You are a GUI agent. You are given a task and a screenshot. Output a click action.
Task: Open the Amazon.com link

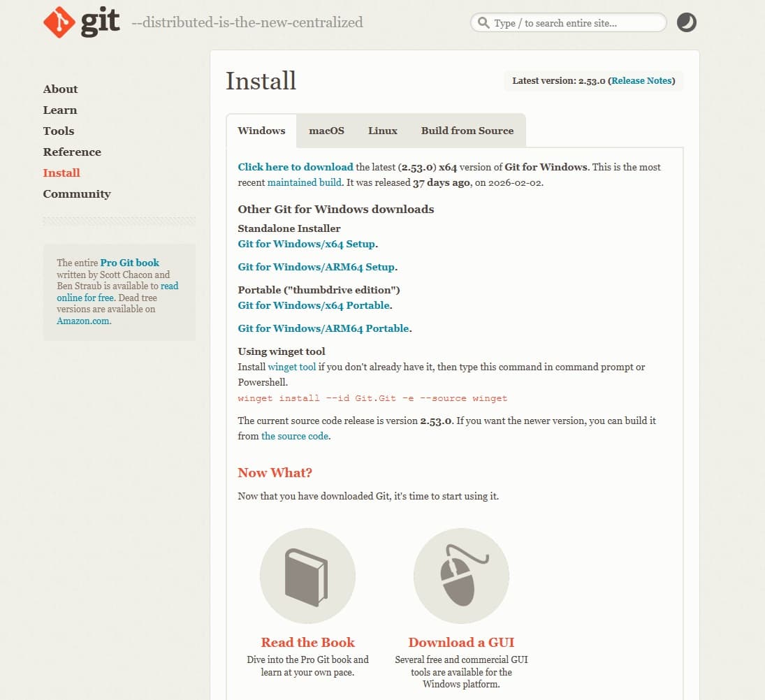coord(84,321)
